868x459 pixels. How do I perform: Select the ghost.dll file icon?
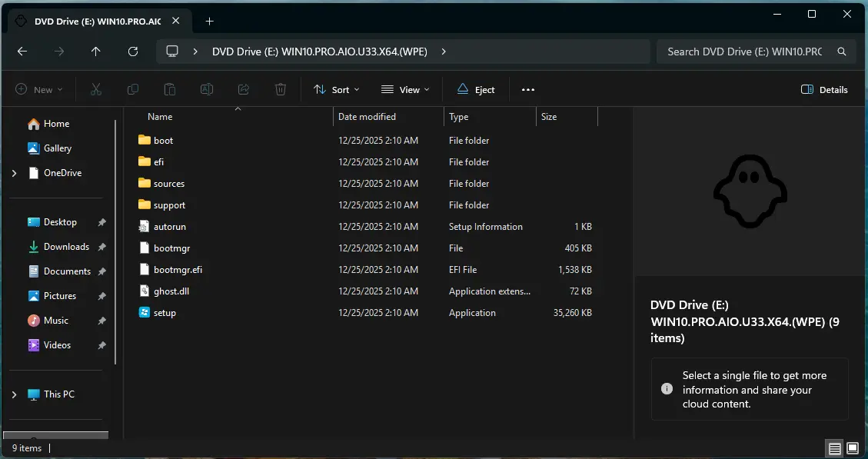[x=144, y=291]
